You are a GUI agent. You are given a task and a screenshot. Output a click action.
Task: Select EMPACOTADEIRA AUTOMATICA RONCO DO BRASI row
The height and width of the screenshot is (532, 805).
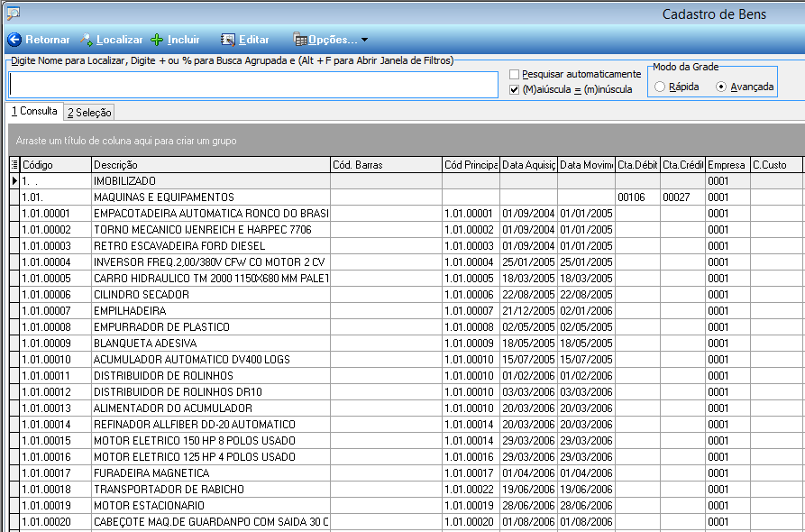point(407,214)
